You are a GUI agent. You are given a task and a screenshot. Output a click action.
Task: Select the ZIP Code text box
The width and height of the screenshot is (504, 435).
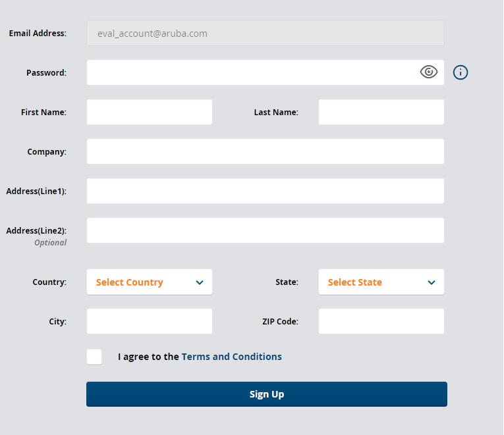tap(381, 321)
